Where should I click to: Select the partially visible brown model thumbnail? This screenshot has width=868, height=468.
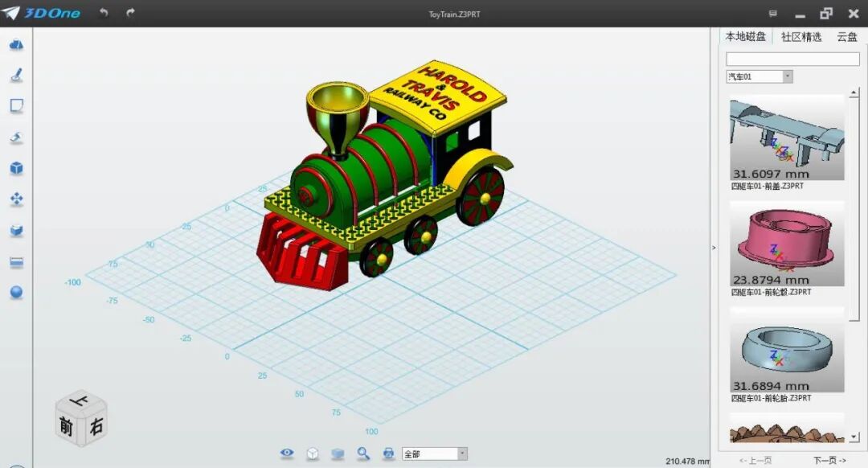[787, 428]
